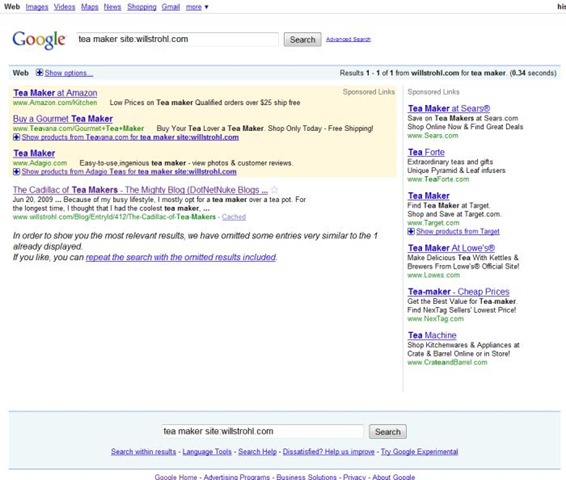Click Show options link
Screen dimensions: 566x480
point(69,73)
